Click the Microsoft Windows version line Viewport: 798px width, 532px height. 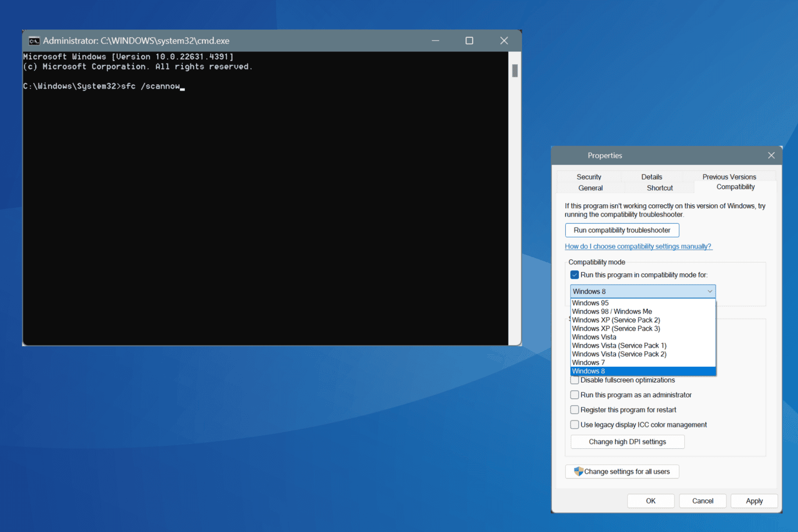pyautogui.click(x=128, y=57)
